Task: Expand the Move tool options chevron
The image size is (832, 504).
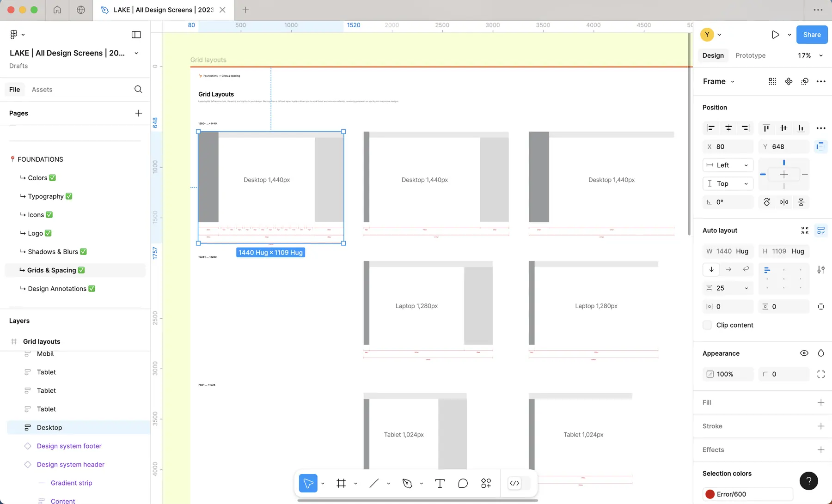Action: click(x=322, y=484)
